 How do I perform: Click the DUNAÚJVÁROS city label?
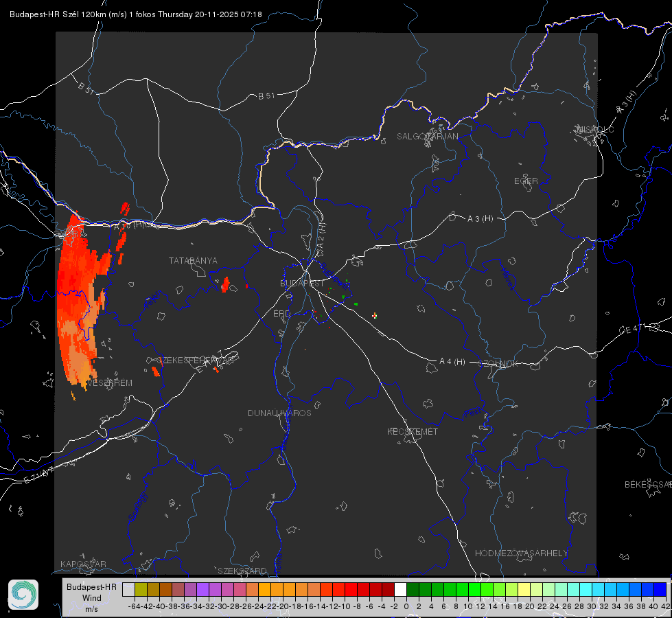[279, 413]
